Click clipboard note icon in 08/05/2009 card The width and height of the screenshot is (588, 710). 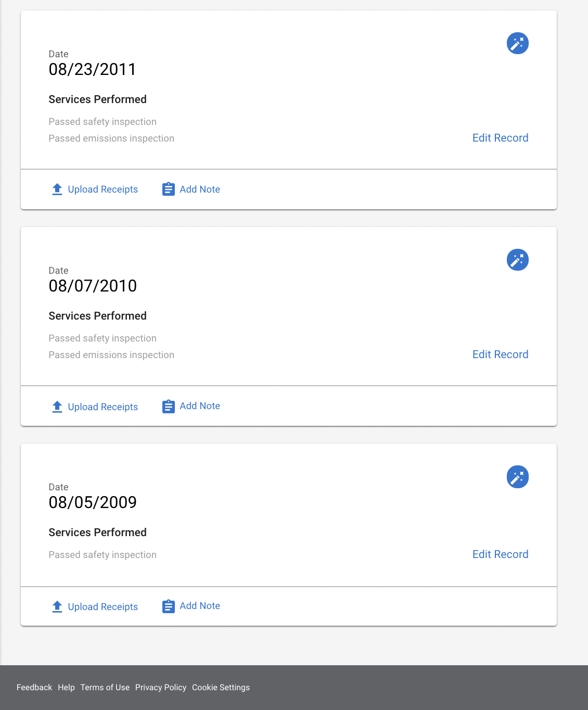pyautogui.click(x=169, y=606)
